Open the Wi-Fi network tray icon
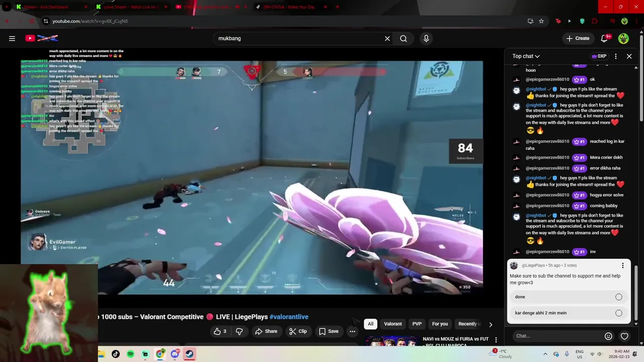This screenshot has width=644, height=362. [592, 354]
